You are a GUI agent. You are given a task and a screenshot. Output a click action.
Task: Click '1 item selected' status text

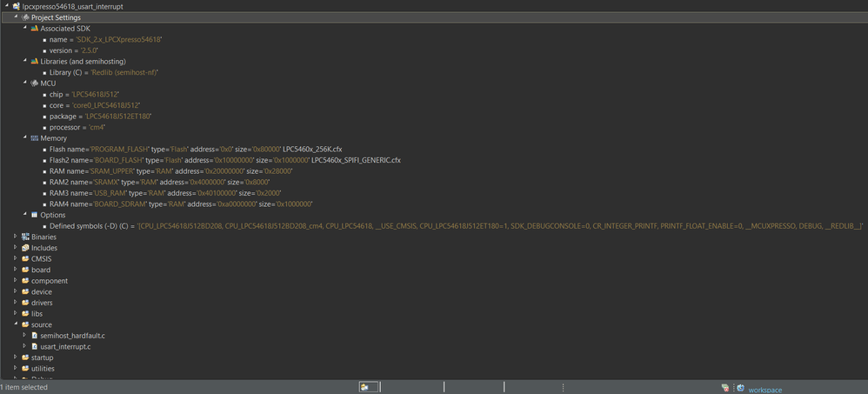[23, 387]
